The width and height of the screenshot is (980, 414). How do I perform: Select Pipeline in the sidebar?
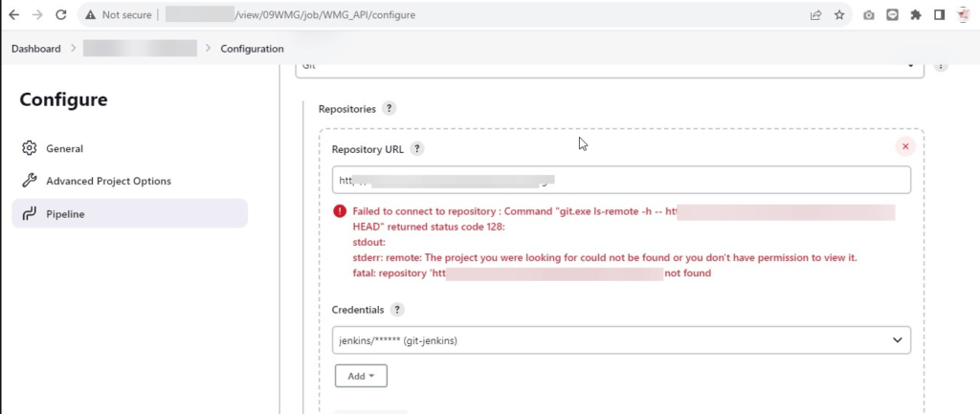[130, 213]
